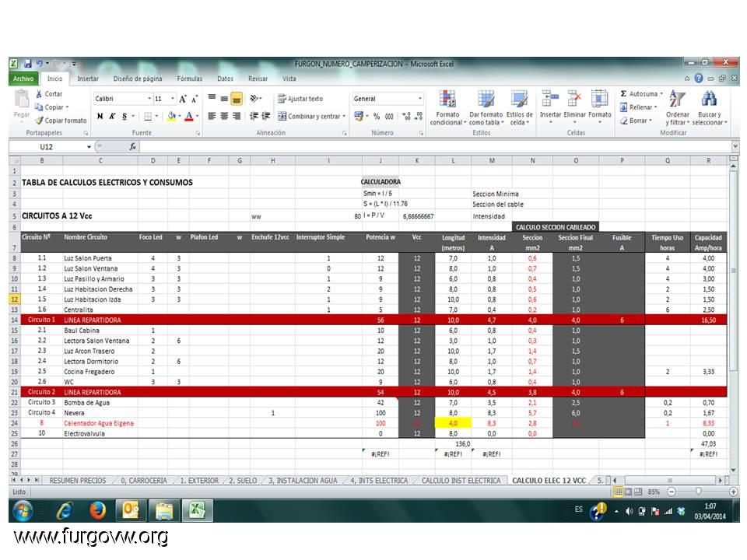Switch to the Fórmulas tab
Viewport: 747px width, 560px height.
[x=190, y=79]
